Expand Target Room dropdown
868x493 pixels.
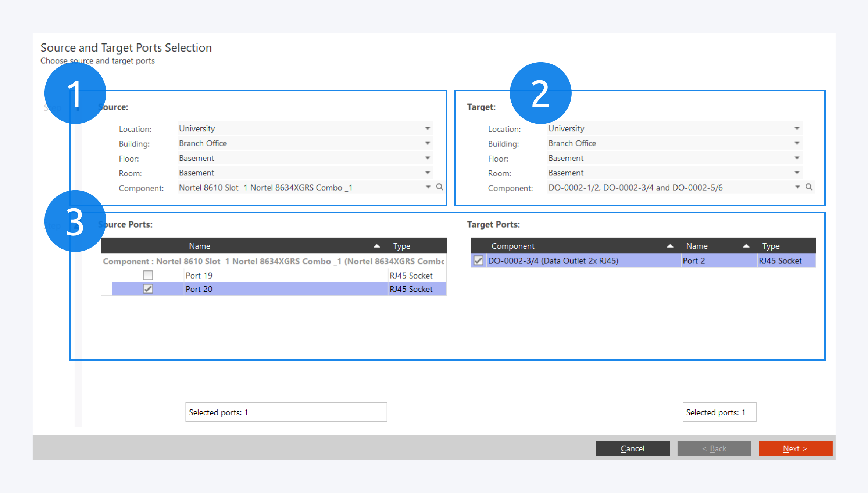(797, 173)
